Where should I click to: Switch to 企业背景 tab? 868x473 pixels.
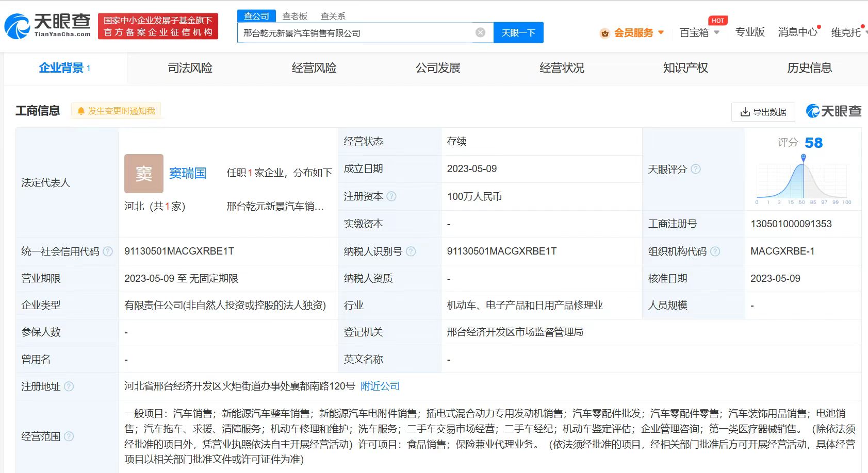65,68
